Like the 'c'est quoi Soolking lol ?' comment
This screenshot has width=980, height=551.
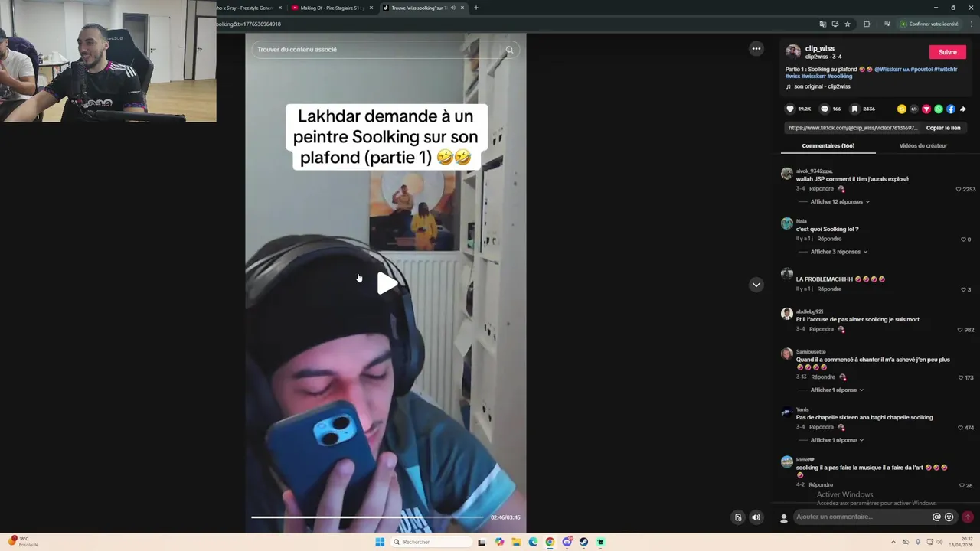963,240
